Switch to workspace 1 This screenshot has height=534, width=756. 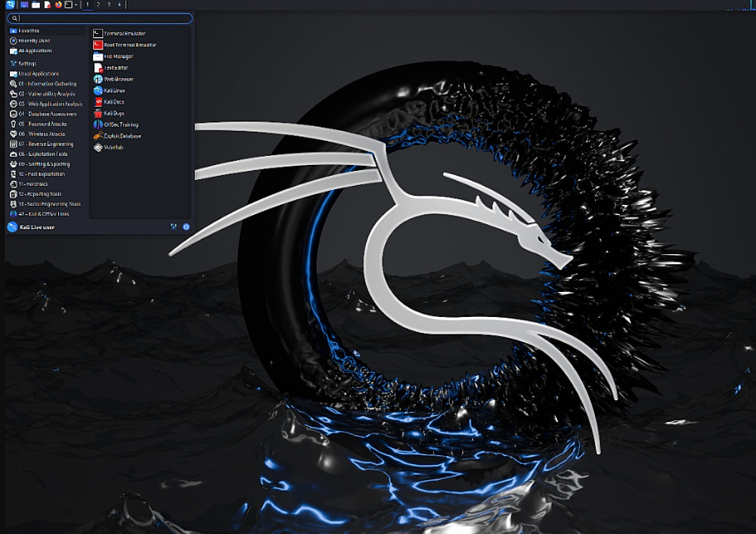point(87,5)
